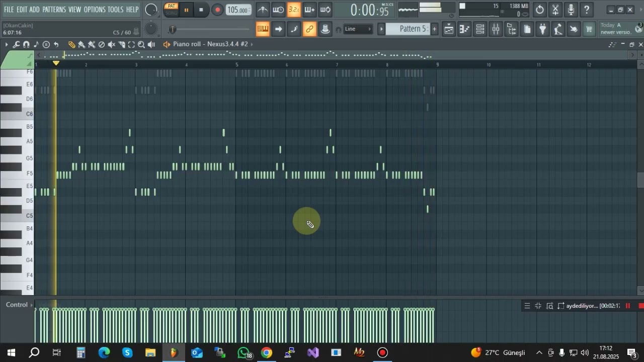
Task: Click the save-as / render scissors icon
Action: 555,10
